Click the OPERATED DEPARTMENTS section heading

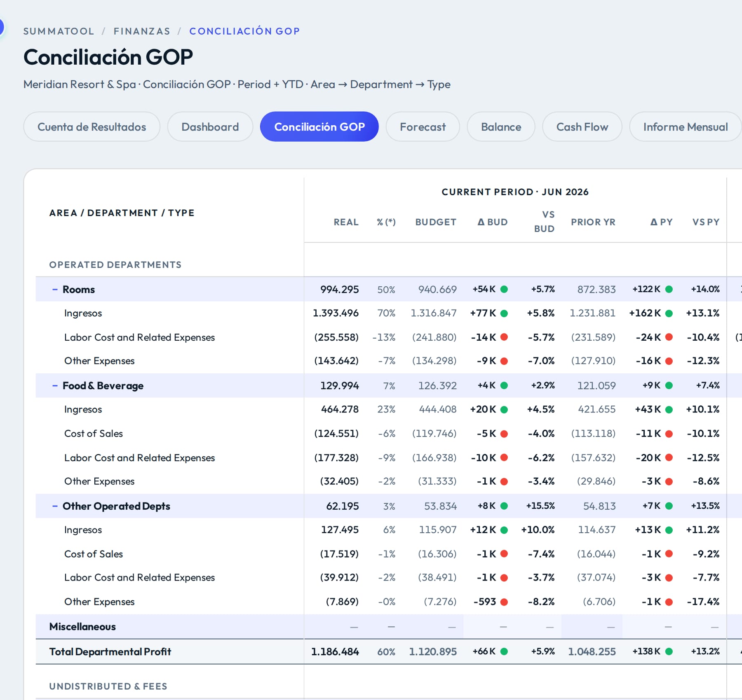coord(115,265)
